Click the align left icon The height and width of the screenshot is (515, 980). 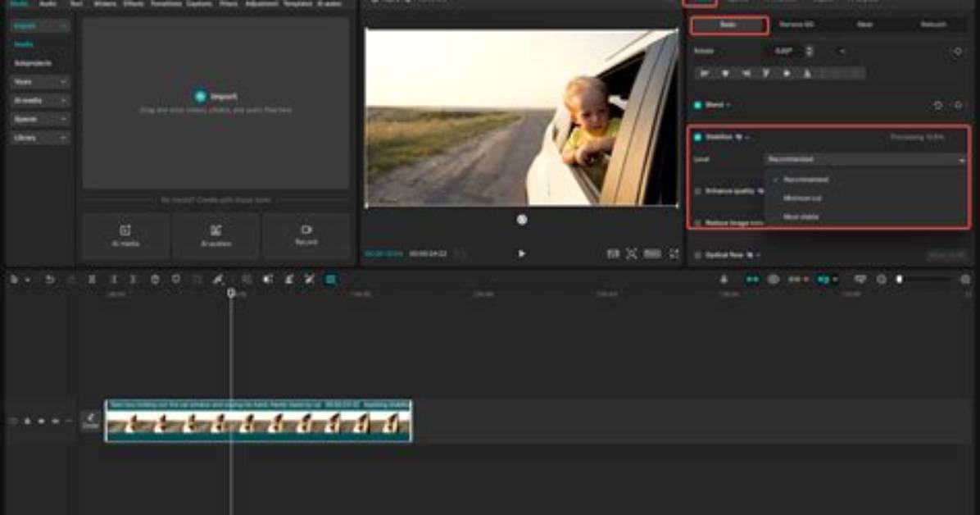click(705, 74)
